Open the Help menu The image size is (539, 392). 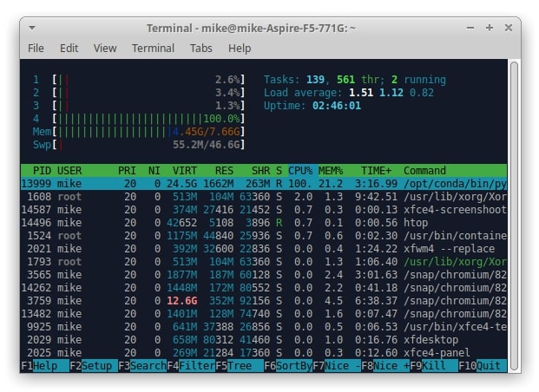[240, 48]
